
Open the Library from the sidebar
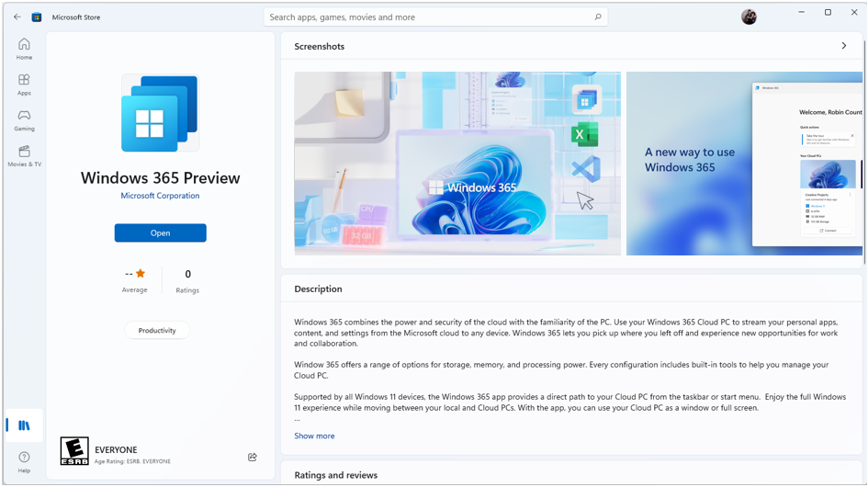pos(24,425)
